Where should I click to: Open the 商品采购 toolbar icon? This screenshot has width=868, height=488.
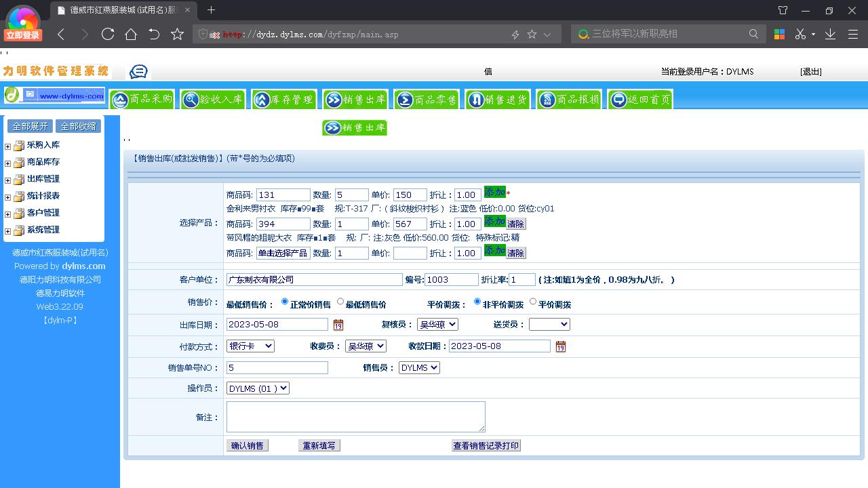(142, 98)
